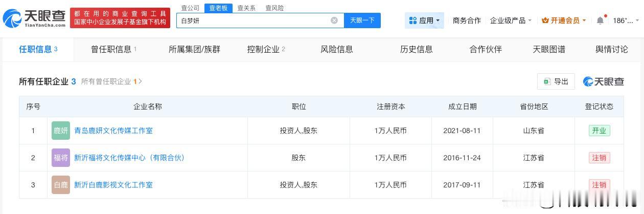Open the notification bell

tap(600, 20)
